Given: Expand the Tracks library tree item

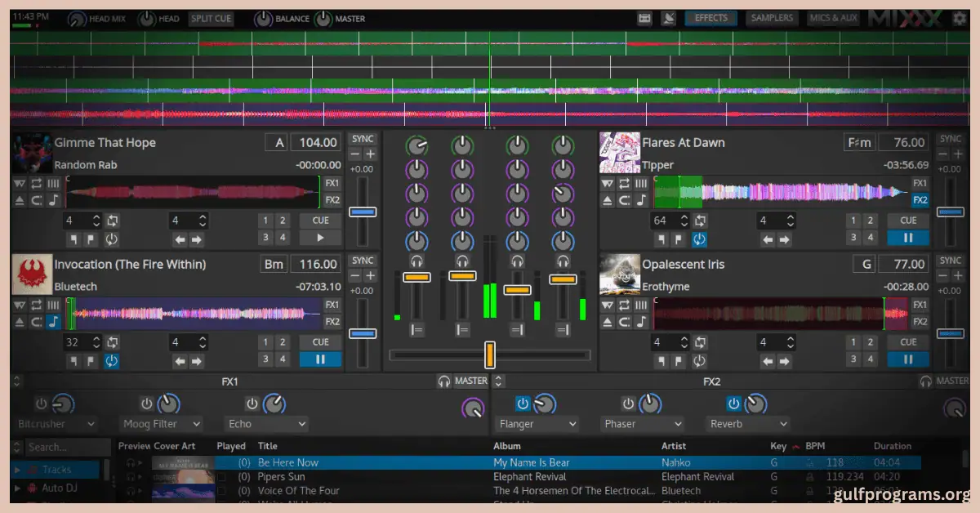Looking at the screenshot, I should click(17, 470).
